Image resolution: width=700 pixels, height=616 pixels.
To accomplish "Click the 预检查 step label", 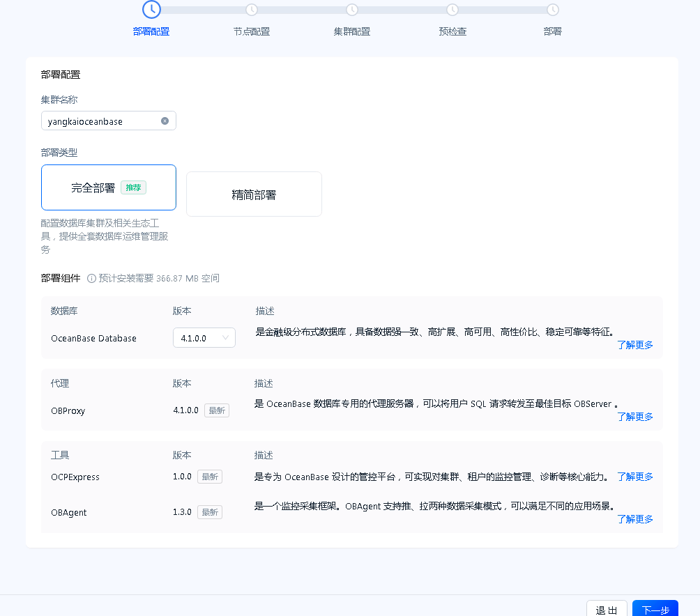I will coord(452,31).
